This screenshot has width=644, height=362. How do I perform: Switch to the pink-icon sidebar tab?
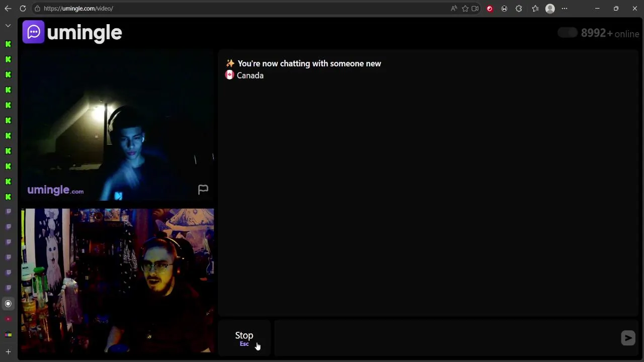[x=8, y=319]
